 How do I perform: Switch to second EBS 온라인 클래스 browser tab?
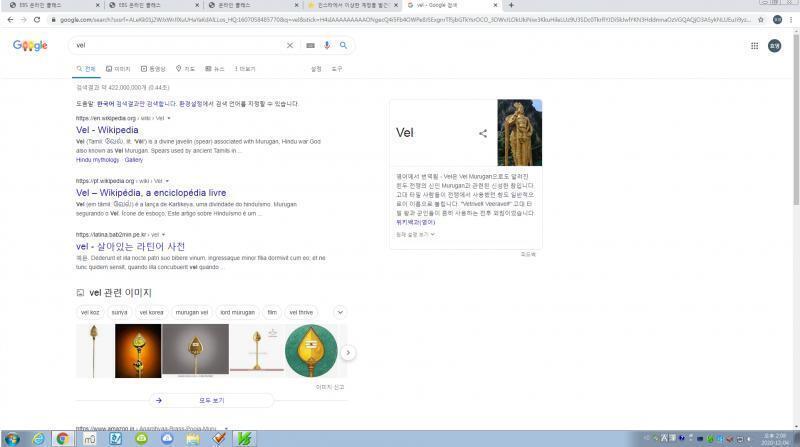tap(152, 5)
